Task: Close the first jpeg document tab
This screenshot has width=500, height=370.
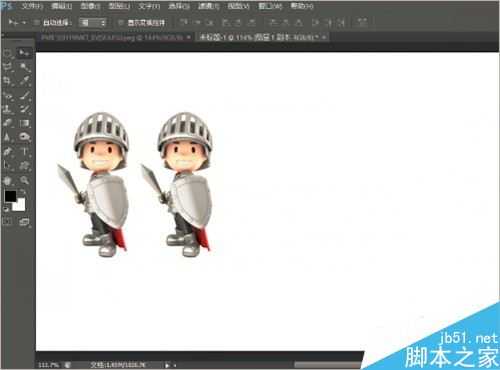Action: (x=189, y=37)
